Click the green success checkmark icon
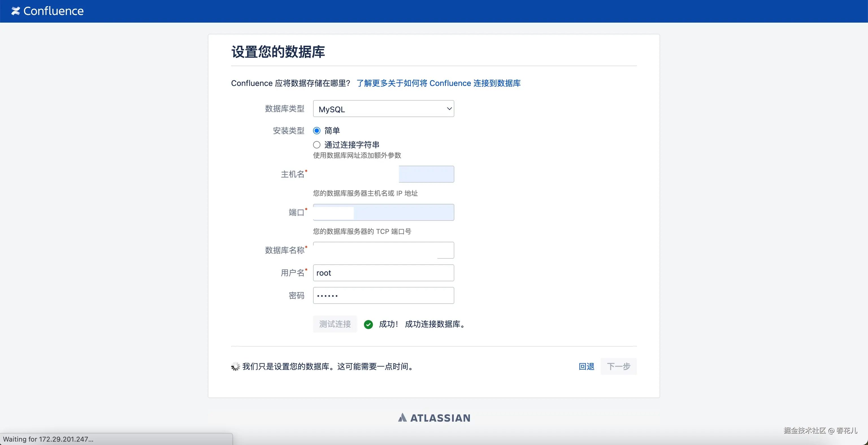The image size is (868, 445). [x=368, y=324]
